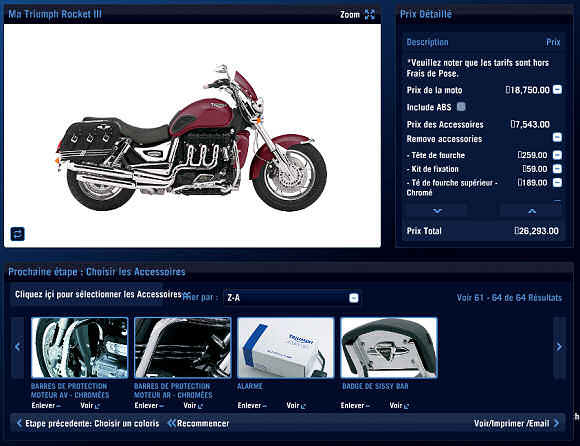This screenshot has width=580, height=446.
Task: Open the Z-A sort order dropdown
Action: coord(292,298)
